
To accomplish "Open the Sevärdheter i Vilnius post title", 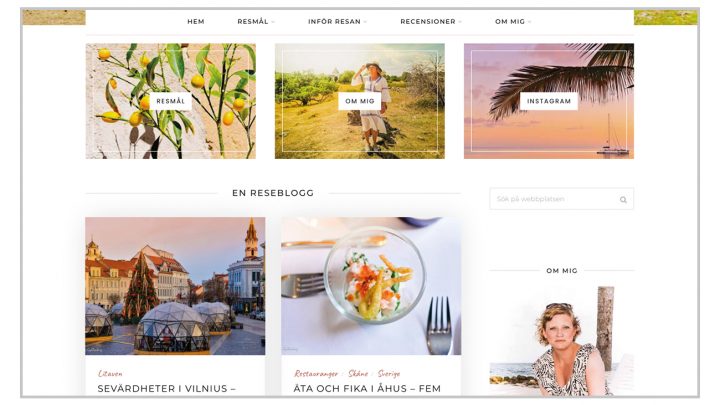I will (167, 388).
